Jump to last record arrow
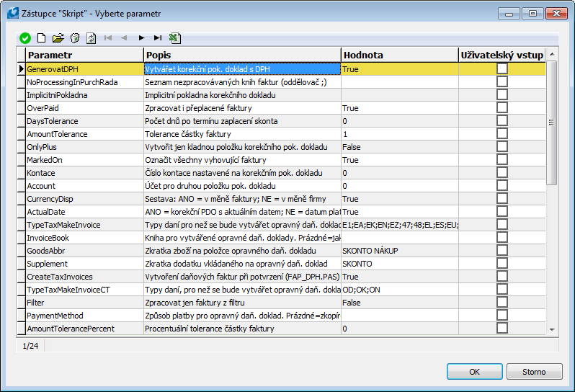The height and width of the screenshot is (392, 575). click(158, 37)
